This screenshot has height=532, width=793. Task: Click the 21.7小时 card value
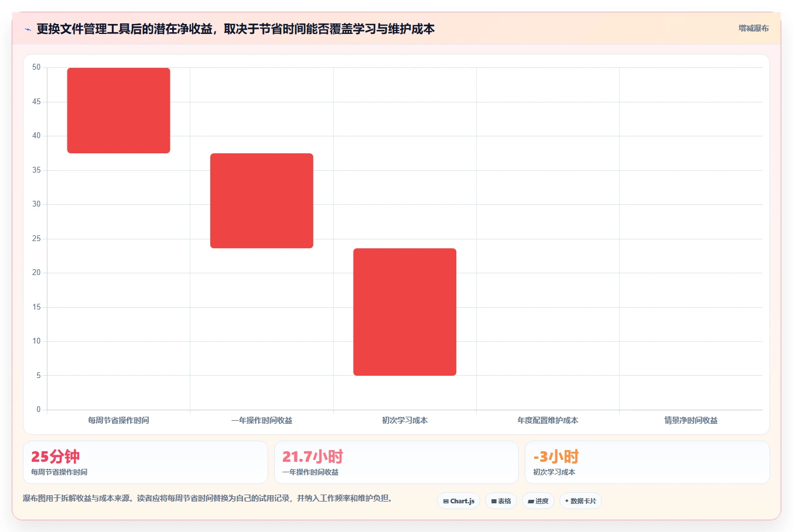click(313, 457)
